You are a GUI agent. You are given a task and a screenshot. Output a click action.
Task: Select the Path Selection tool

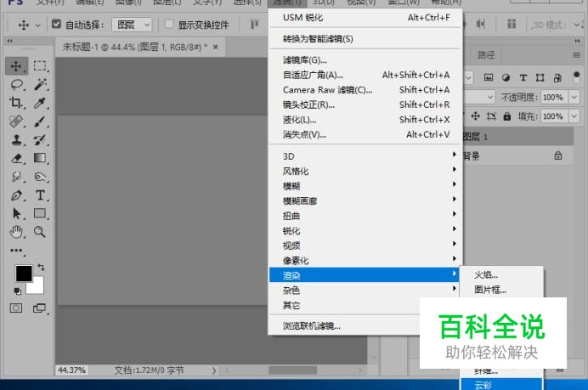(16, 214)
